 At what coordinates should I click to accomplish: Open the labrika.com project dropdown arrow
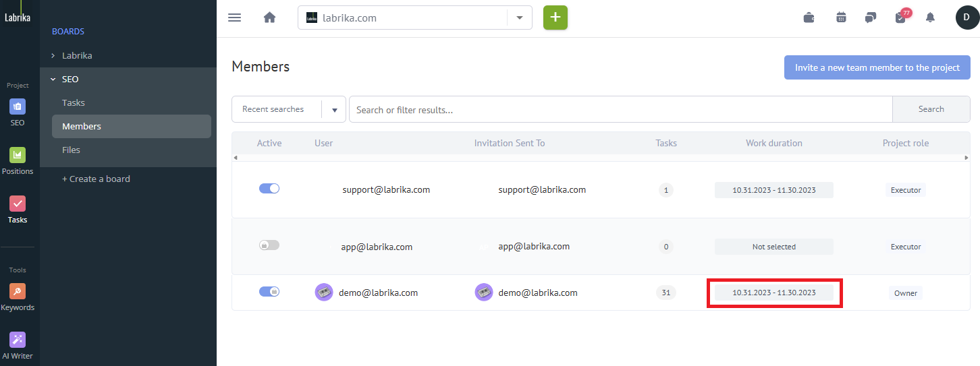click(520, 18)
